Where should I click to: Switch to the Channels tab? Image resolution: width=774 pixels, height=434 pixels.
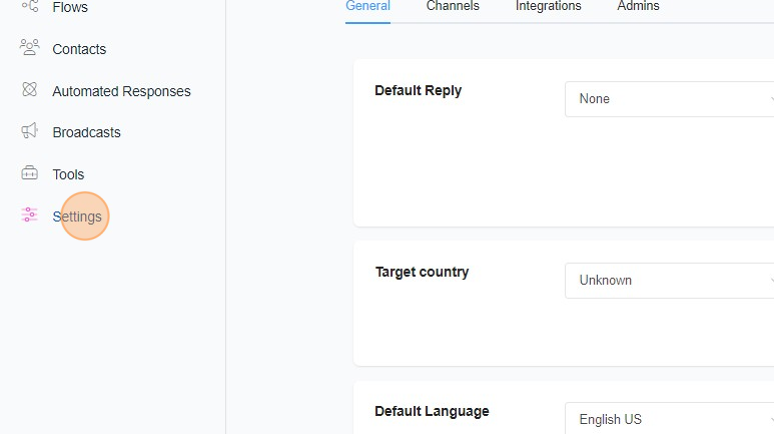click(453, 6)
